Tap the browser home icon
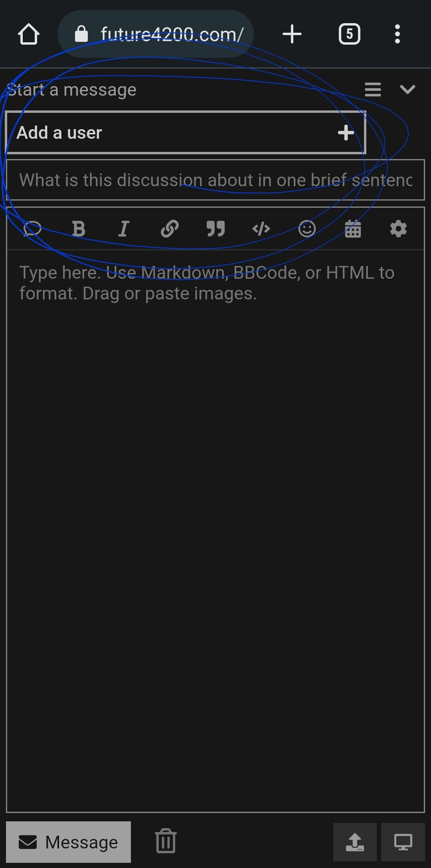The height and width of the screenshot is (868, 431). pos(29,34)
